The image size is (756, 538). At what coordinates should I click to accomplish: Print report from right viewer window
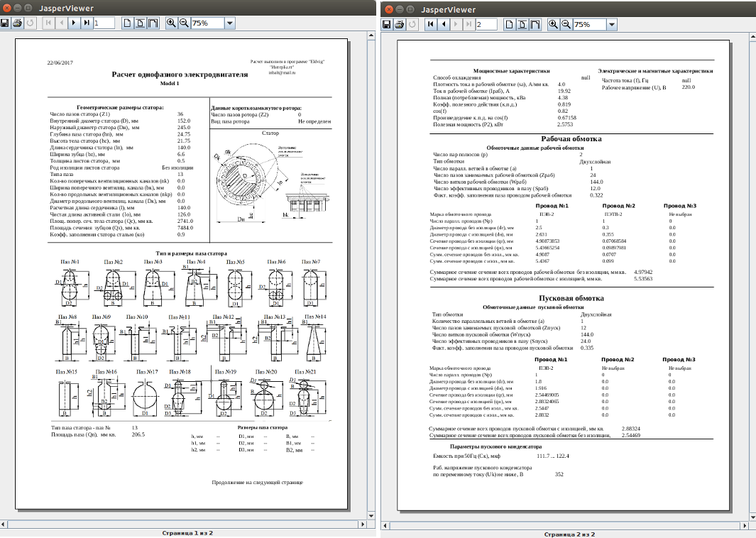click(x=399, y=24)
